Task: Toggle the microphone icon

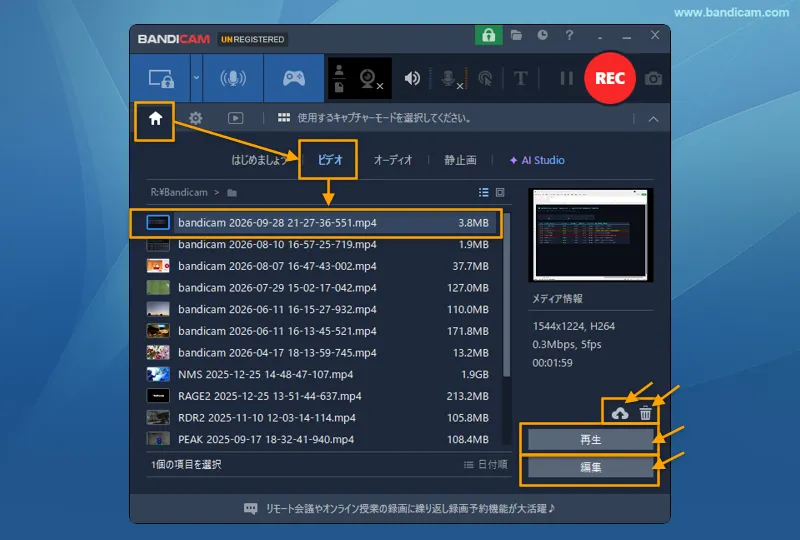Action: pyautogui.click(x=450, y=79)
